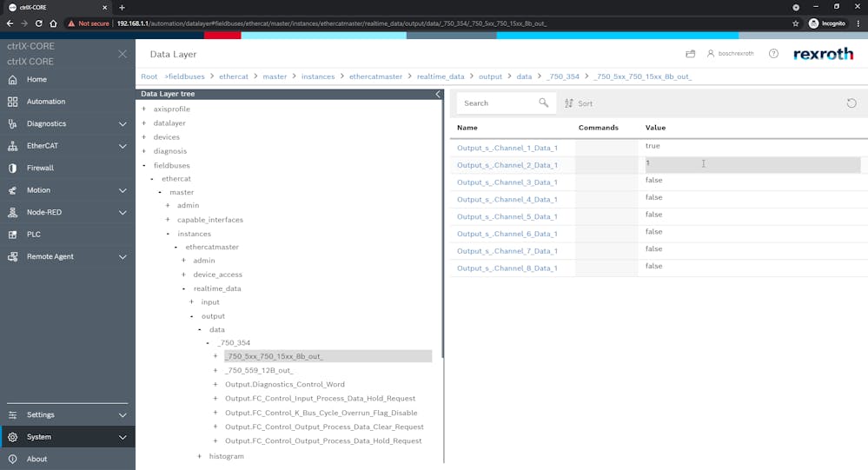This screenshot has width=868, height=470.
Task: Expand the histogram tree node
Action: pyautogui.click(x=199, y=456)
